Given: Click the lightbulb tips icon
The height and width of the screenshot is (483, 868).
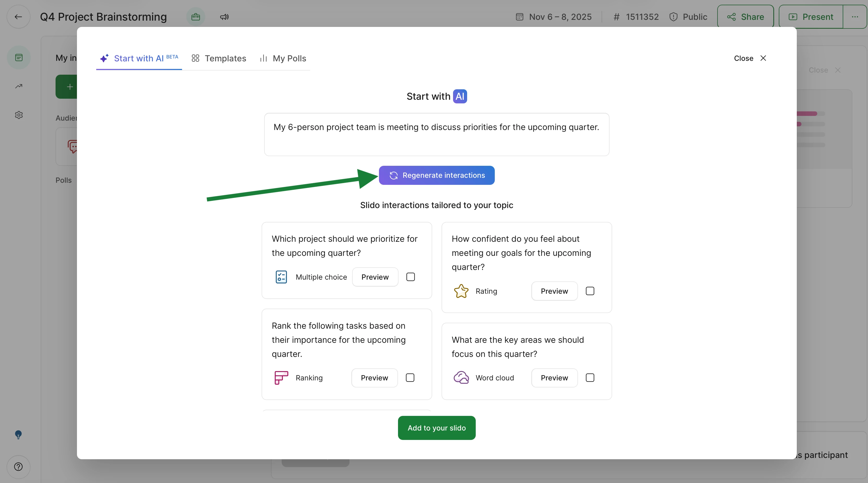Looking at the screenshot, I should [x=19, y=434].
